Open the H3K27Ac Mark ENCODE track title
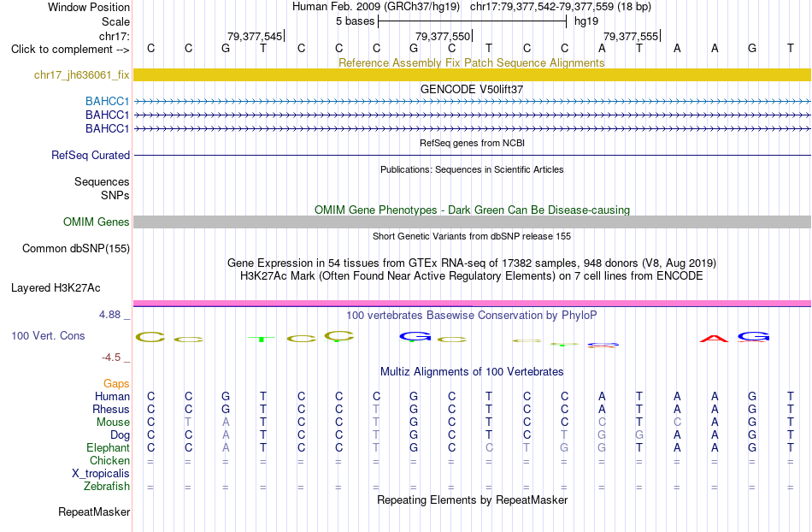 coord(472,275)
